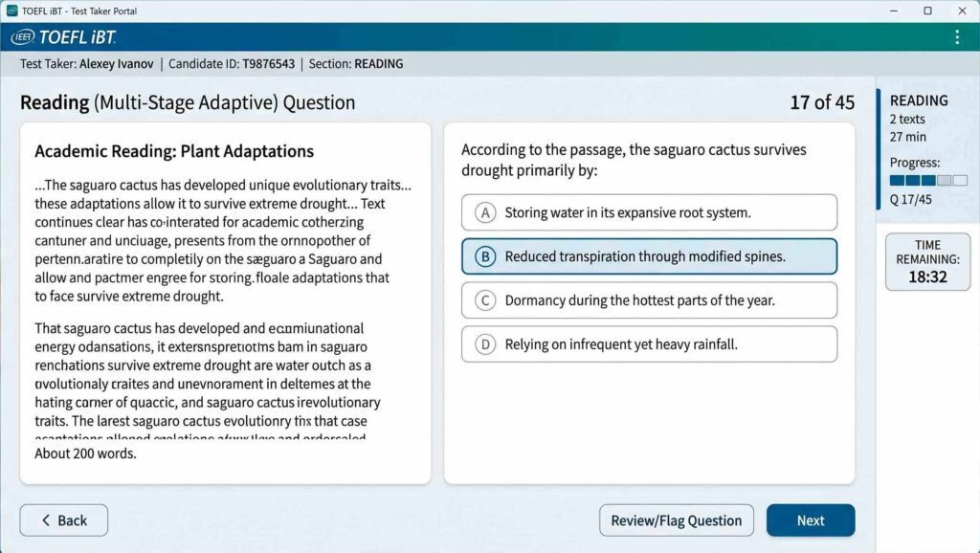Maximize the Test Taker Portal window
980x553 pixels.
point(927,11)
